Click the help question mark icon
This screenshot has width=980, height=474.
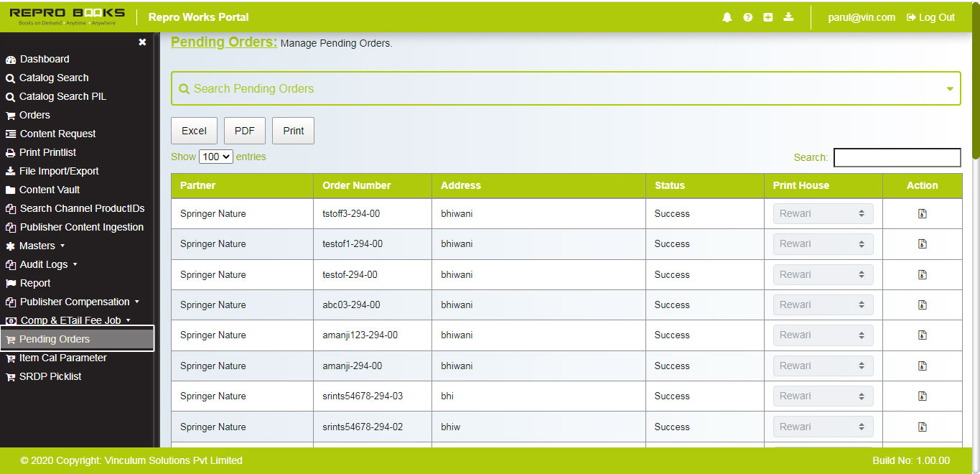[747, 17]
